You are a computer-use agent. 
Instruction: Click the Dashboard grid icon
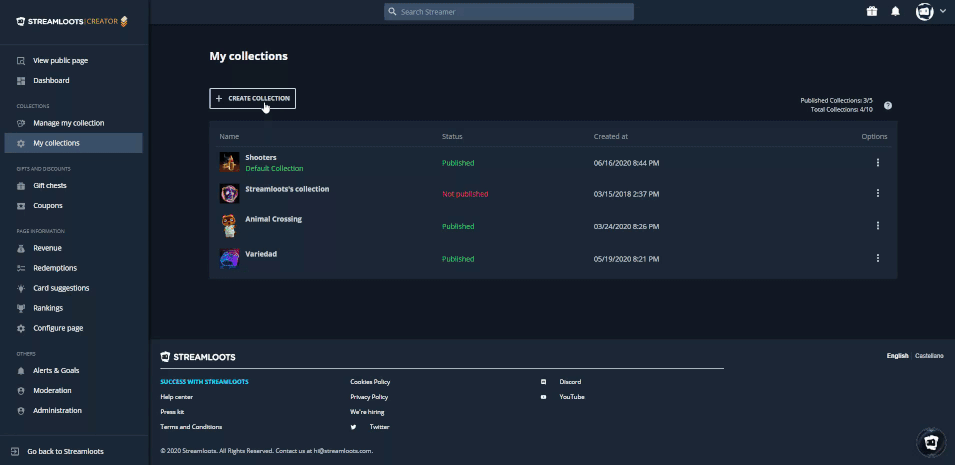tap(21, 80)
